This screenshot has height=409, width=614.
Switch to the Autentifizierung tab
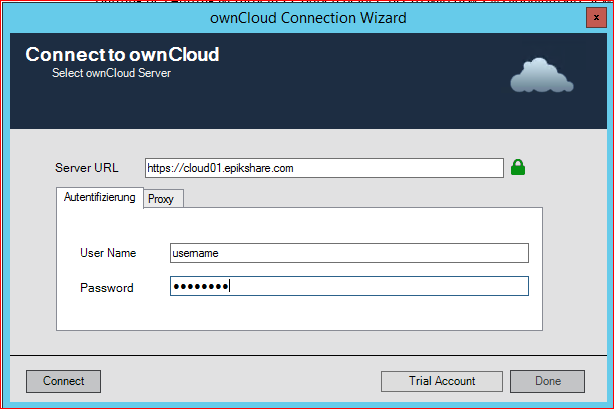(99, 197)
